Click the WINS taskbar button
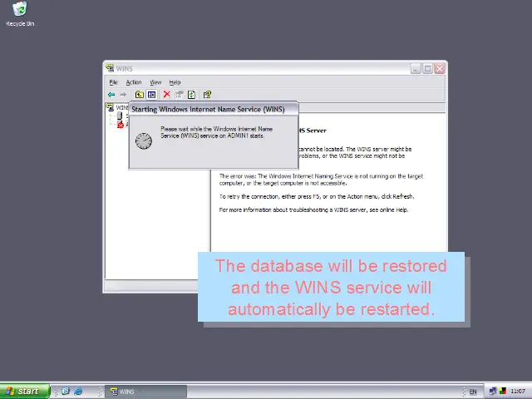Image resolution: width=532 pixels, height=399 pixels. pos(146,392)
